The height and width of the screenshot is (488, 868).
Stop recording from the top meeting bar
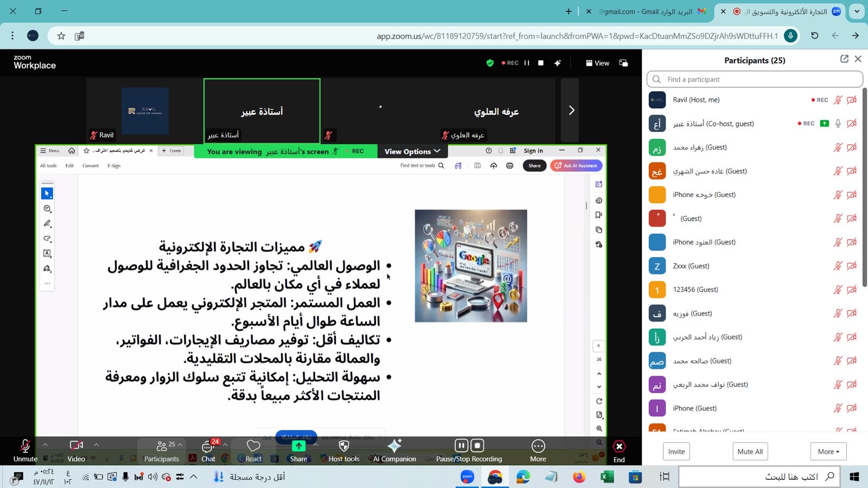pos(541,63)
